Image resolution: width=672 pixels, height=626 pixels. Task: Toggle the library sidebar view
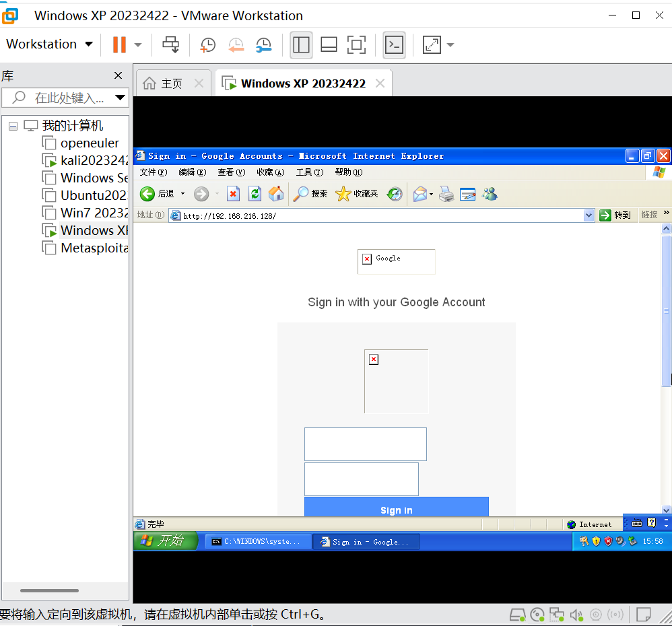click(301, 44)
